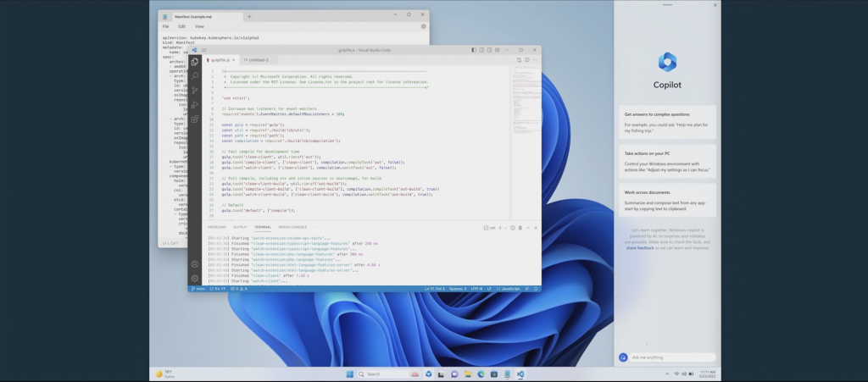
Task: Click the Copilot Ask me anything field
Action: point(672,357)
